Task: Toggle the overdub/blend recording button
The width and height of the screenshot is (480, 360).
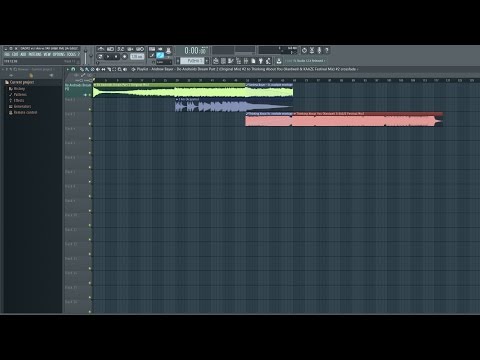Action: tap(130, 49)
